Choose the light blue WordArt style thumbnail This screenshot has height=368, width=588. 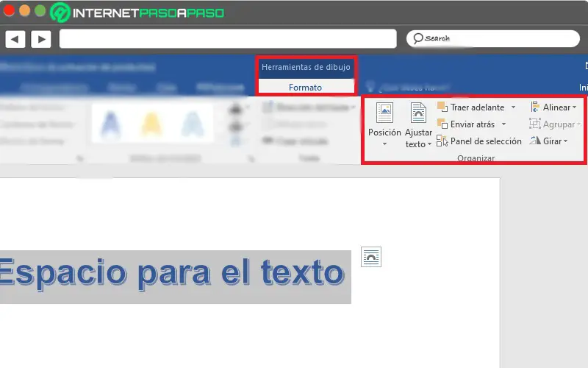[x=193, y=123]
